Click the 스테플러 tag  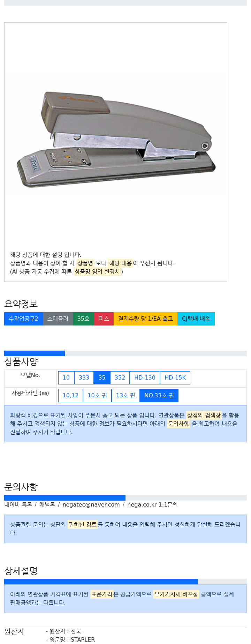coord(58,319)
